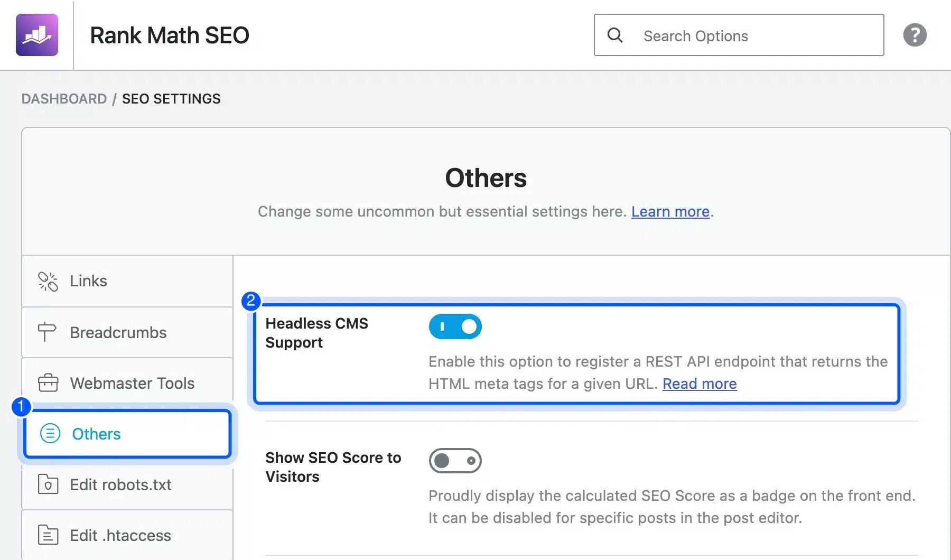Click the Headless CMS Support label
This screenshot has height=560, width=951.
316,333
